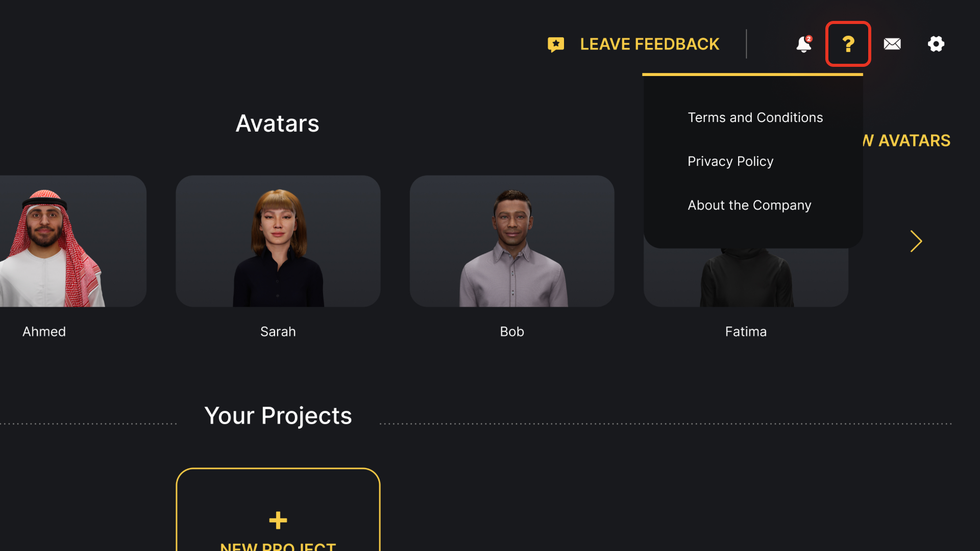The height and width of the screenshot is (551, 980).
Task: Select Privacy Policy from help menu
Action: [x=730, y=161]
